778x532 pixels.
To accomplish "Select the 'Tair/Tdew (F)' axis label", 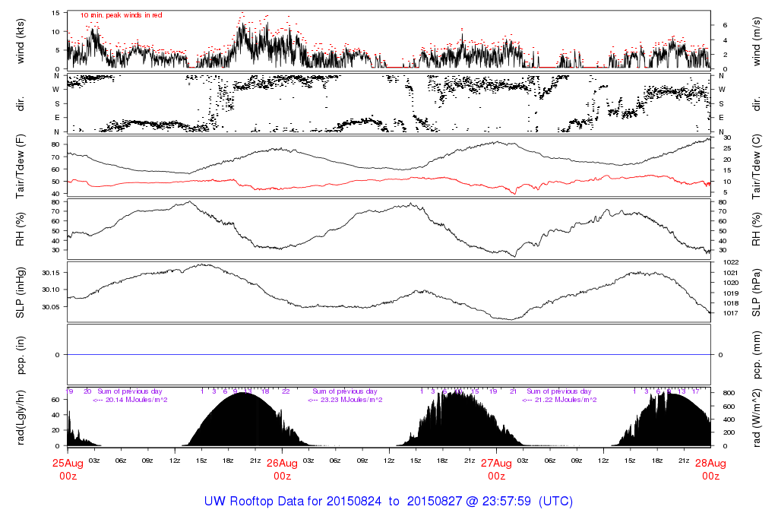I will coord(21,166).
